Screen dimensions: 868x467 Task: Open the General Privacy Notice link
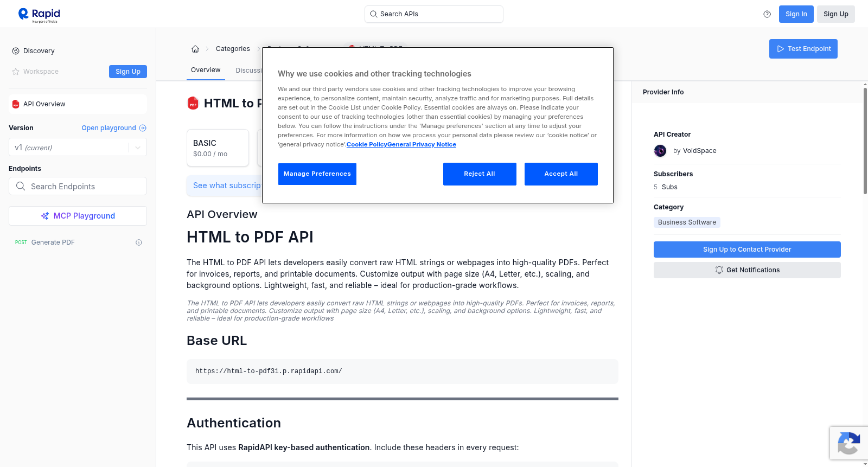pos(422,144)
